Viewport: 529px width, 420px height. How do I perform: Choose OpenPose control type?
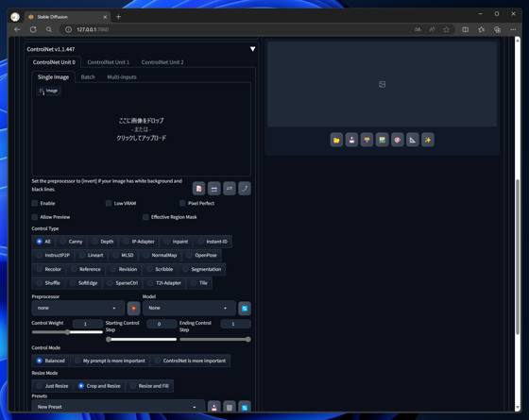[x=202, y=256]
